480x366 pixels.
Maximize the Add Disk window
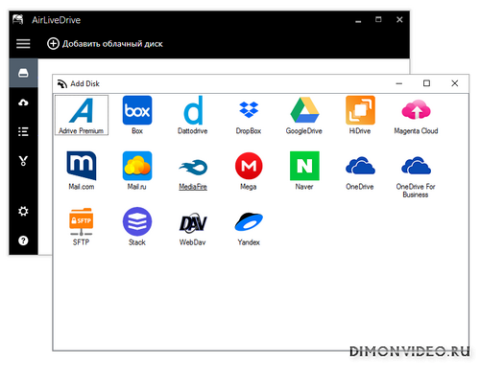pyautogui.click(x=427, y=83)
